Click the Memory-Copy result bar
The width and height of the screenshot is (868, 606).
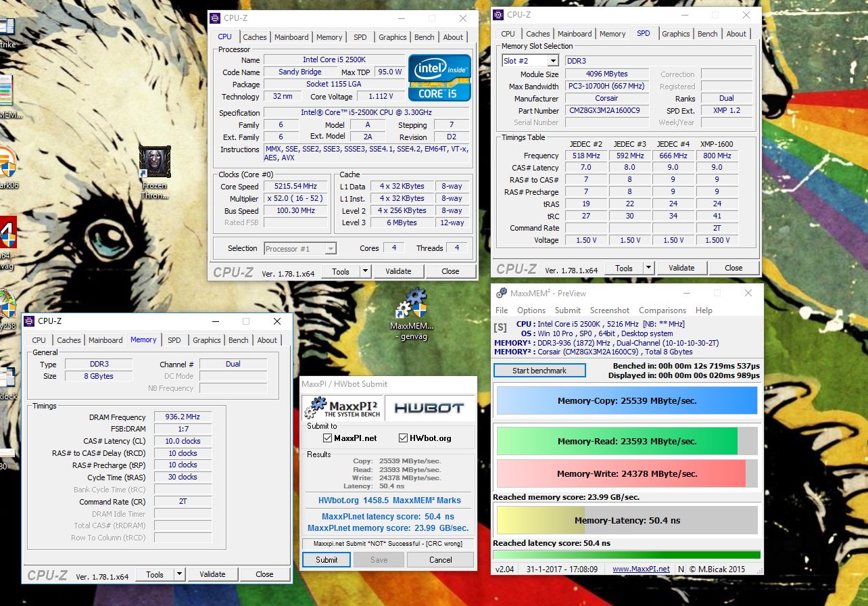[x=627, y=400]
